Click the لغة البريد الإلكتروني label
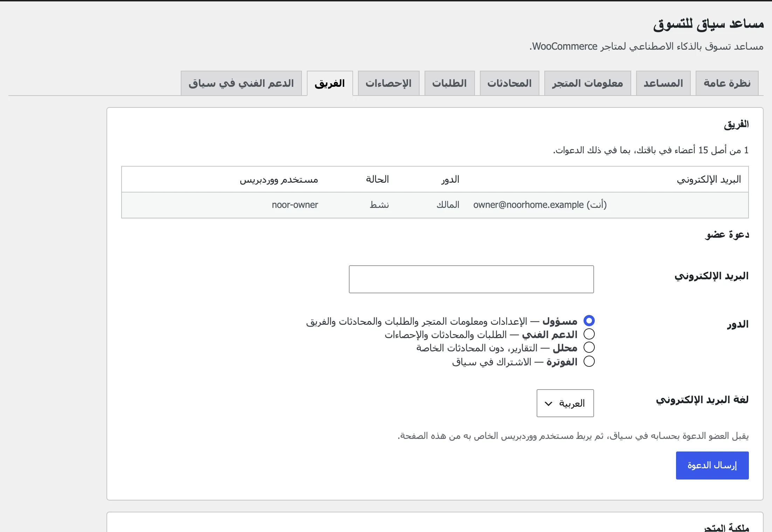This screenshot has width=772, height=532. click(702, 400)
